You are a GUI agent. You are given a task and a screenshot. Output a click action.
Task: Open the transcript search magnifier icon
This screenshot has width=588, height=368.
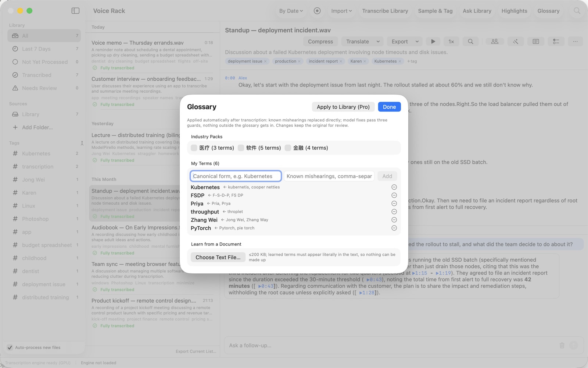tap(470, 42)
